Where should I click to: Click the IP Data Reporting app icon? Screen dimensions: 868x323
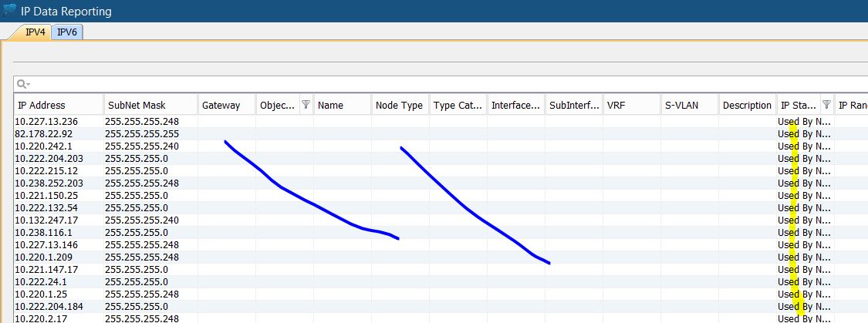point(10,11)
